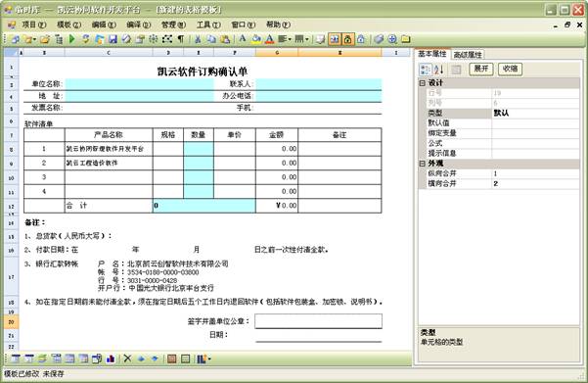Viewport: 588px width, 383px height.
Task: Click the signature box next to 签字并盖单位公章
Action: [x=318, y=321]
